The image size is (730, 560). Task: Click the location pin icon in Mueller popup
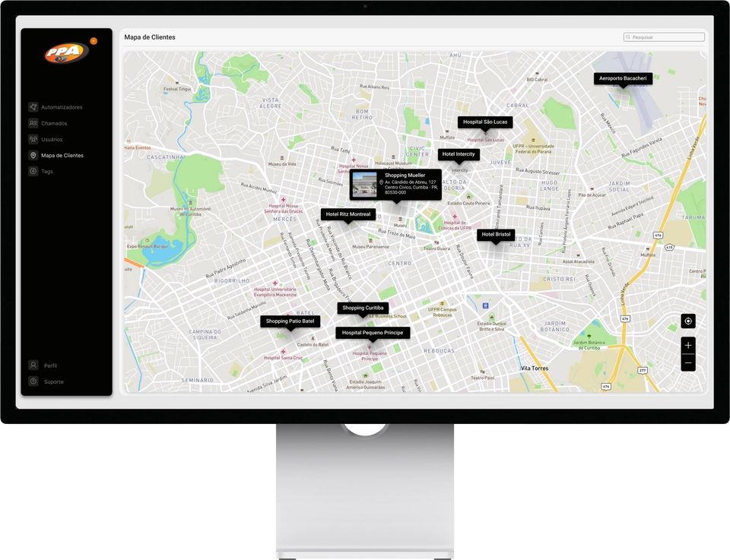click(x=381, y=182)
